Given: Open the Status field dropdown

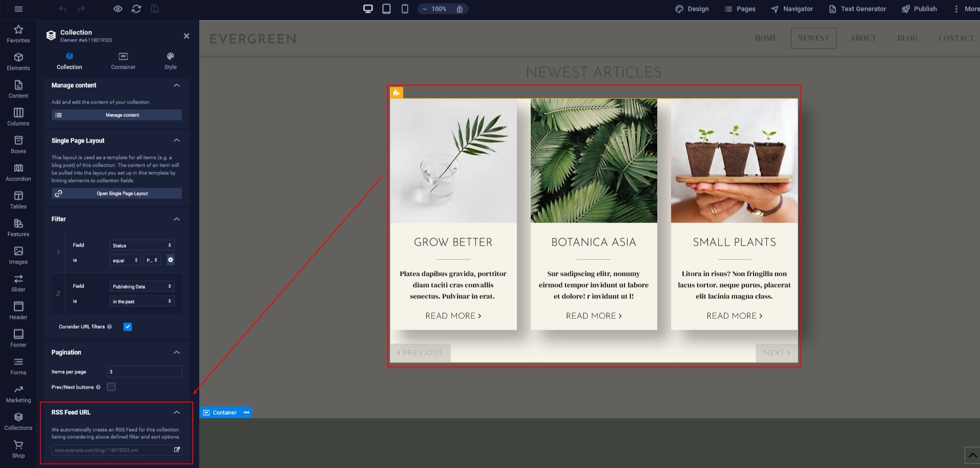Looking at the screenshot, I should click(142, 246).
